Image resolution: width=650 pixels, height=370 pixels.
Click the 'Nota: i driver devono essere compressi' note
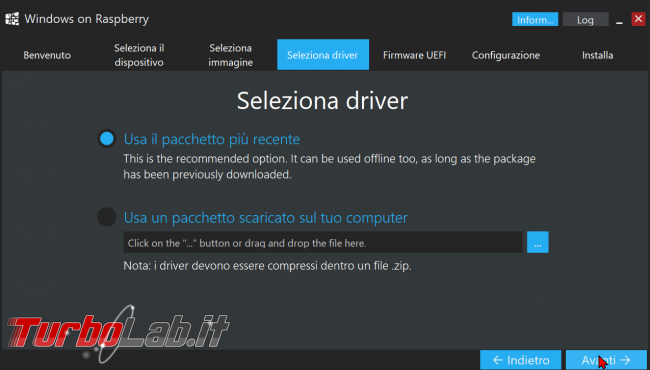(x=267, y=266)
